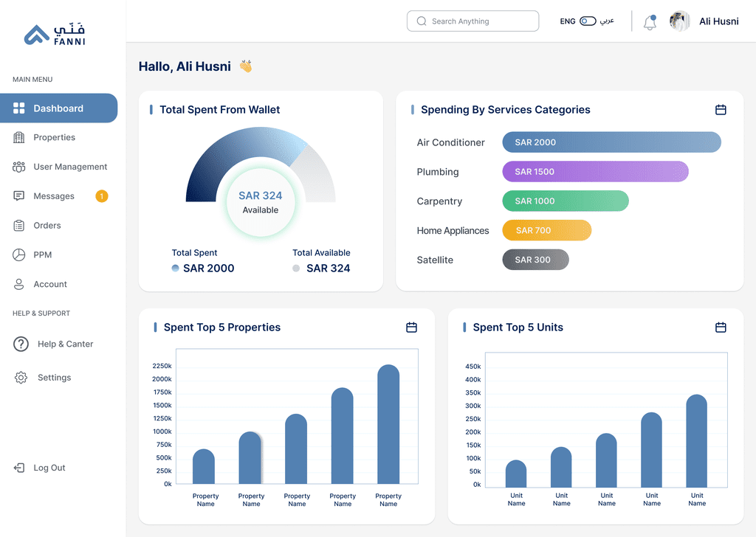Toggle language switch between ENG and Arabic
The width and height of the screenshot is (756, 537).
coord(588,21)
